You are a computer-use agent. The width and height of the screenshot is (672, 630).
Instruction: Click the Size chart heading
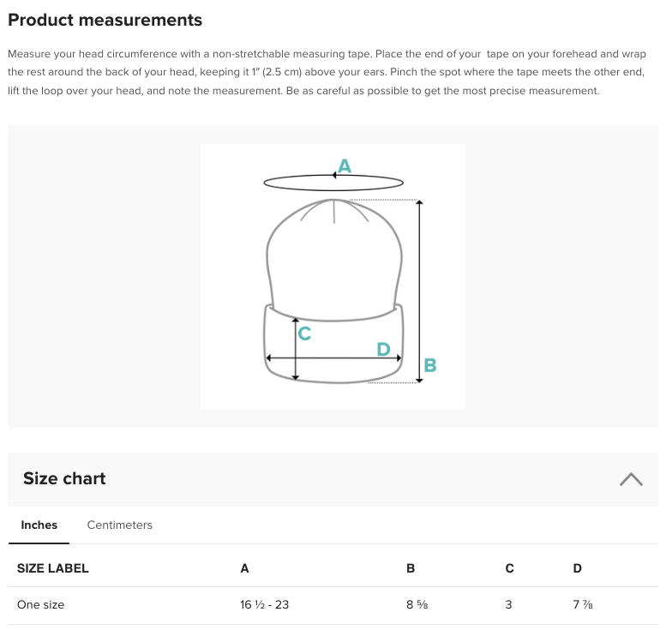click(x=64, y=478)
